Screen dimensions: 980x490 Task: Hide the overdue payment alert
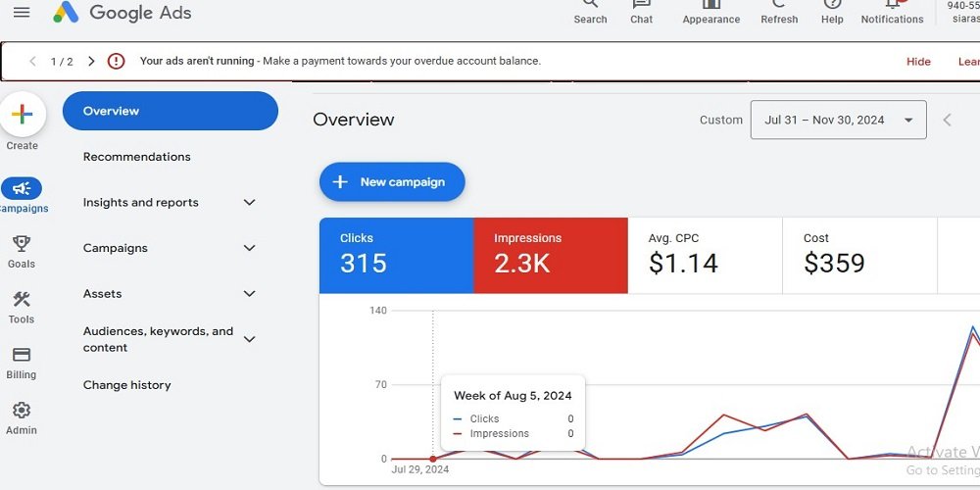click(x=918, y=61)
